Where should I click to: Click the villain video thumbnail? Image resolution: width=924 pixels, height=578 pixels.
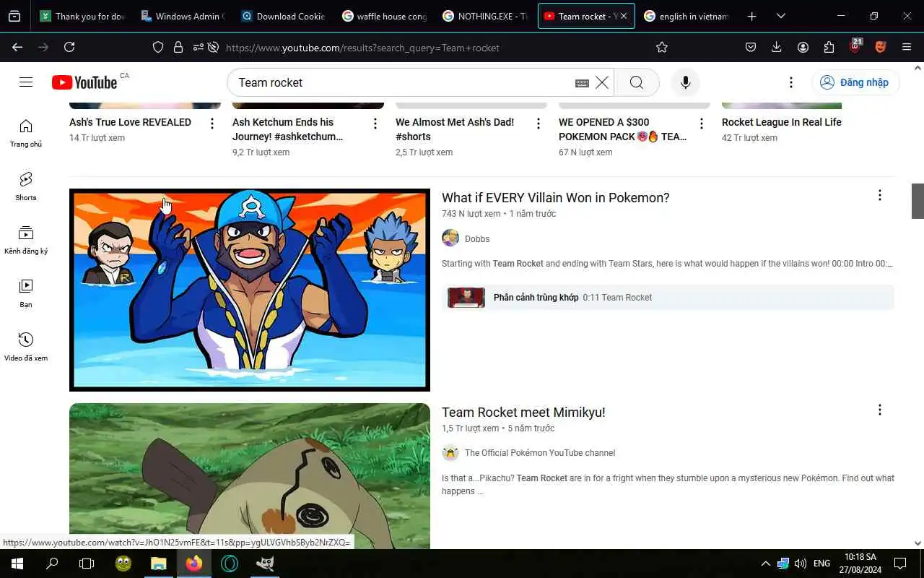pyautogui.click(x=250, y=290)
